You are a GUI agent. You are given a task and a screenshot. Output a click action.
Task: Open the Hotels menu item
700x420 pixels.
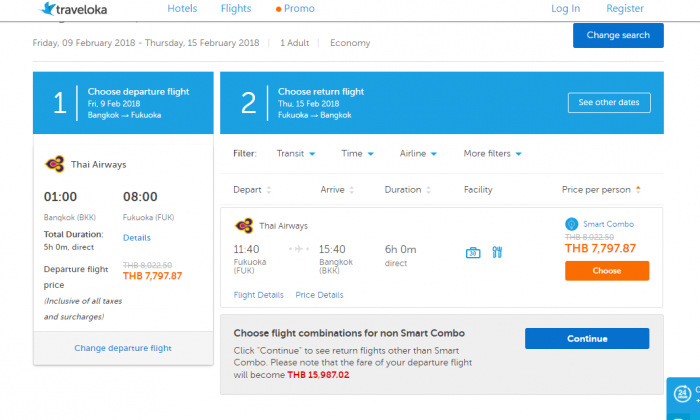[182, 8]
